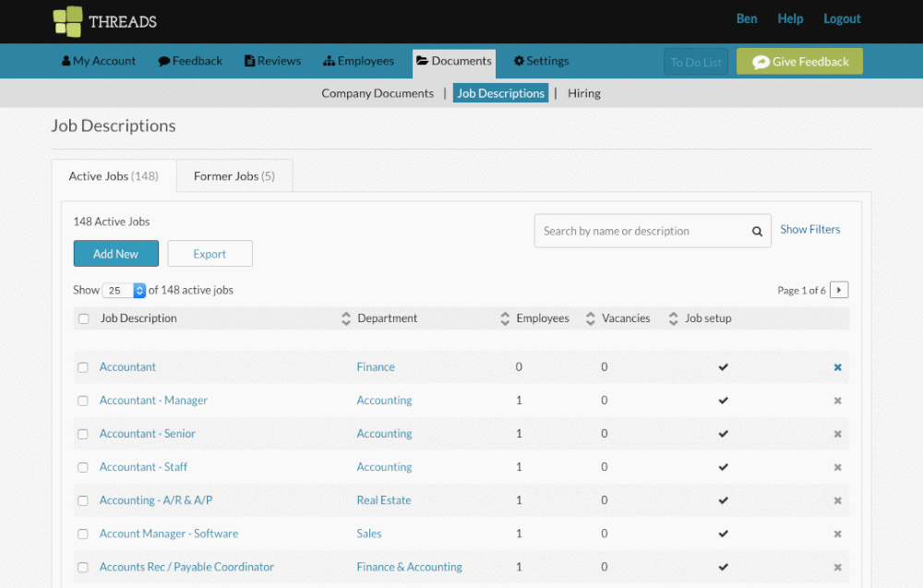Click the search magnifier icon
923x588 pixels.
(x=757, y=232)
